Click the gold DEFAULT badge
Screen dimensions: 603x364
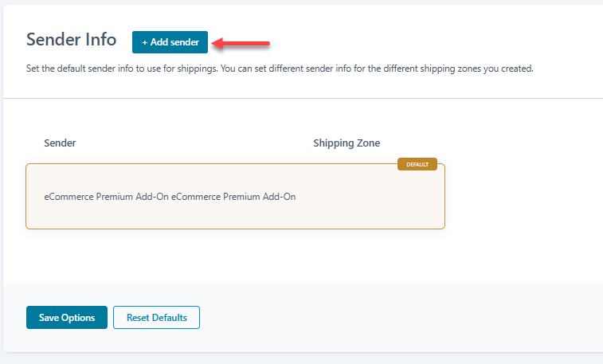(417, 164)
